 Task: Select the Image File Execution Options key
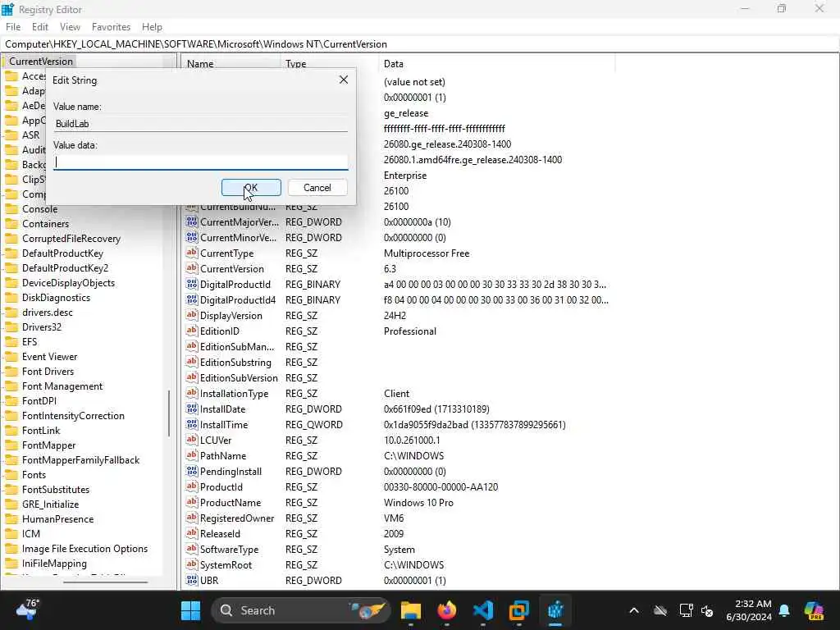(84, 549)
